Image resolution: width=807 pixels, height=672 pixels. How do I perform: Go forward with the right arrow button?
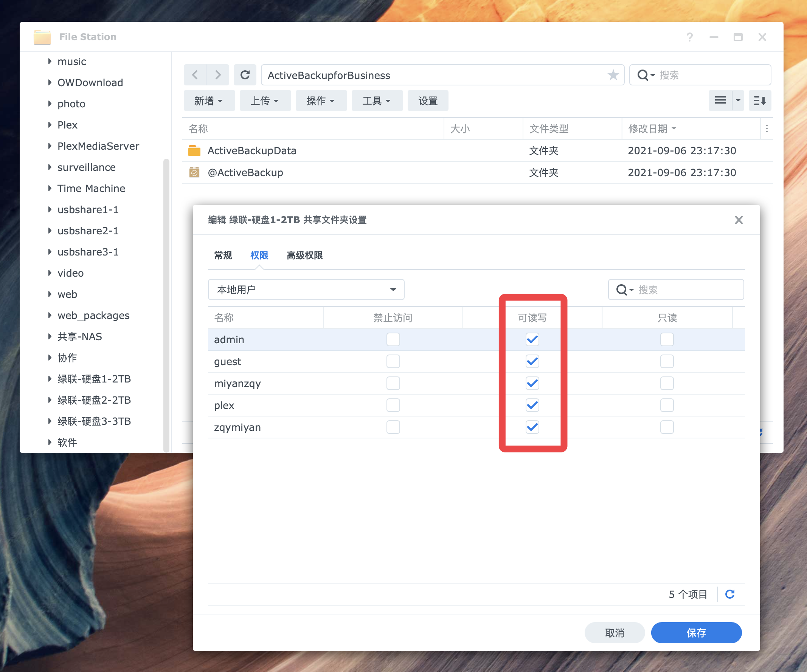(x=218, y=75)
